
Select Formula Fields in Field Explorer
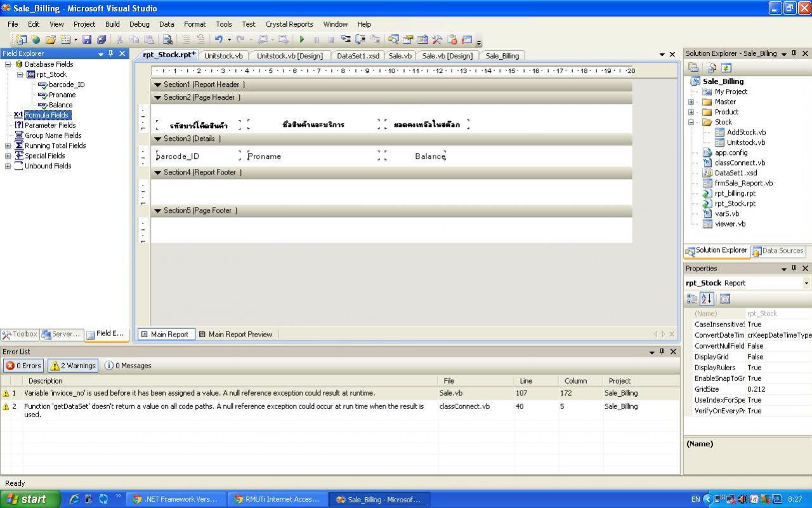[47, 115]
